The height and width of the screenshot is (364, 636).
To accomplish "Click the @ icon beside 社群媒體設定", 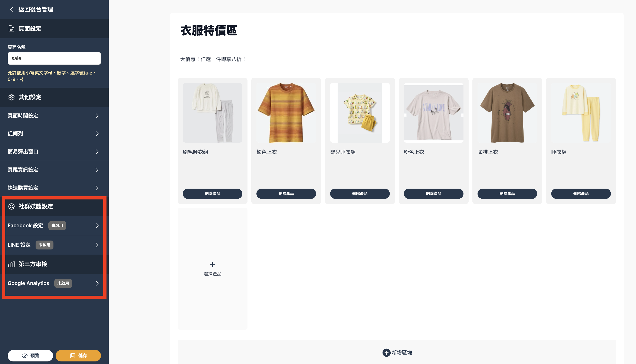I will [x=11, y=206].
